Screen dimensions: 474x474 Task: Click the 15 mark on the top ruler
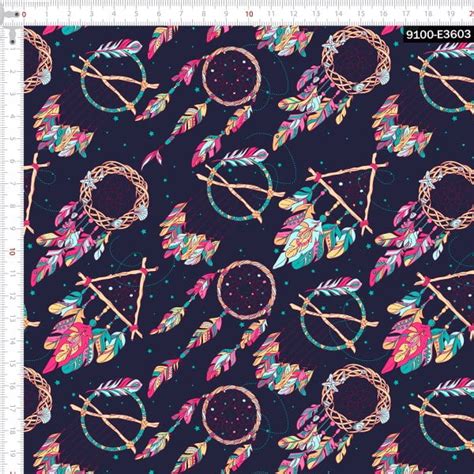pos(361,14)
